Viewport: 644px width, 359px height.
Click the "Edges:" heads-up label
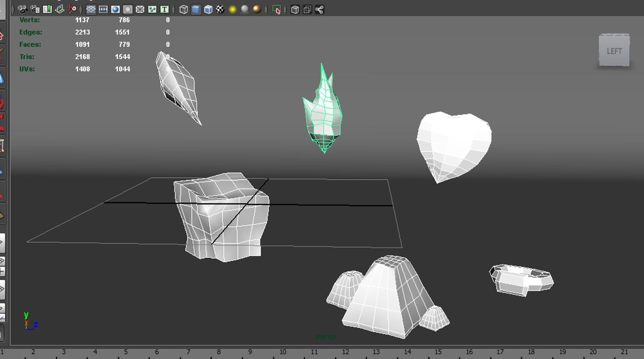tap(31, 32)
